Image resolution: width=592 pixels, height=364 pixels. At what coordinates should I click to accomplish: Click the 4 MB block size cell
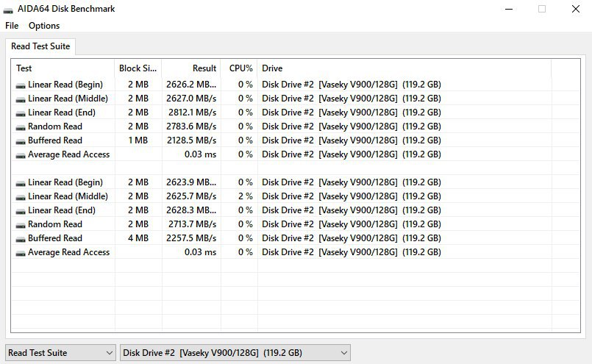(x=138, y=238)
